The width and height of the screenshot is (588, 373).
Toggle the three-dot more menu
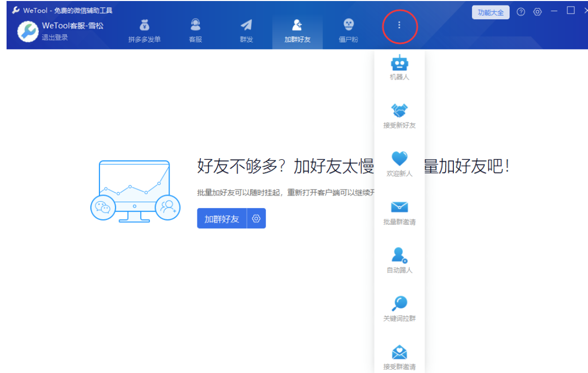399,25
